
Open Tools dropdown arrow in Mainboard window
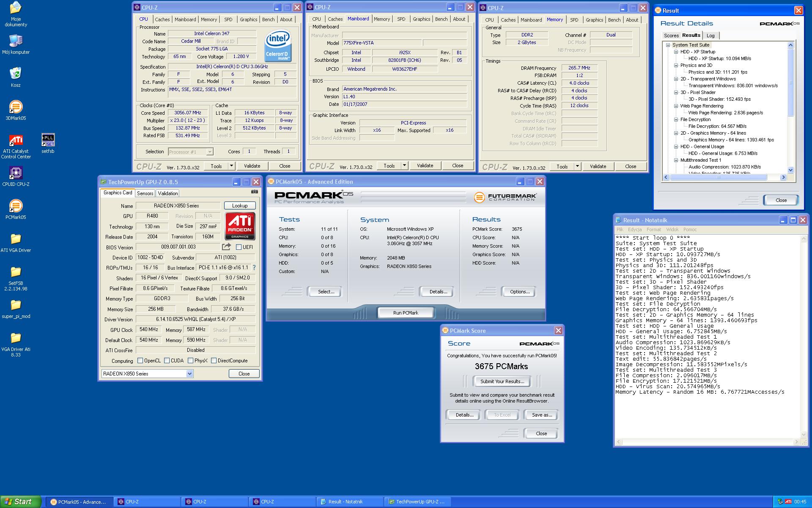click(404, 166)
